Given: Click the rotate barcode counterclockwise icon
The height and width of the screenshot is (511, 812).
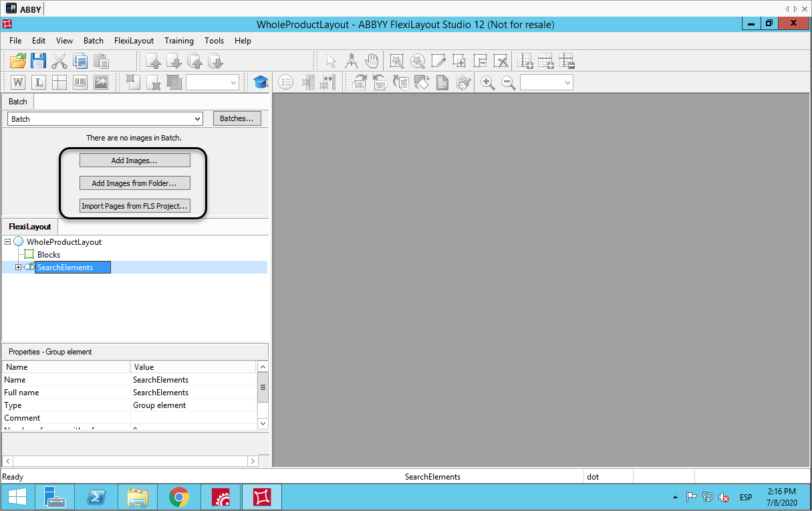Looking at the screenshot, I should (380, 82).
